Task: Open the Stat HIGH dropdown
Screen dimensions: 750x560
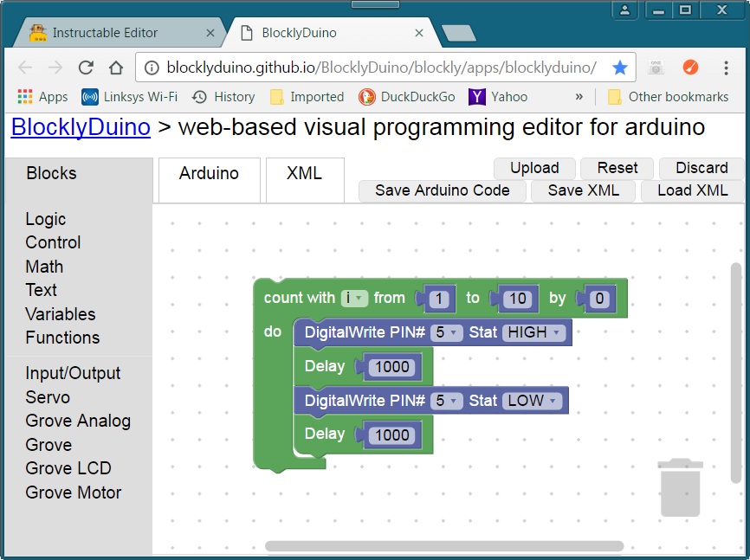Action: [x=533, y=332]
